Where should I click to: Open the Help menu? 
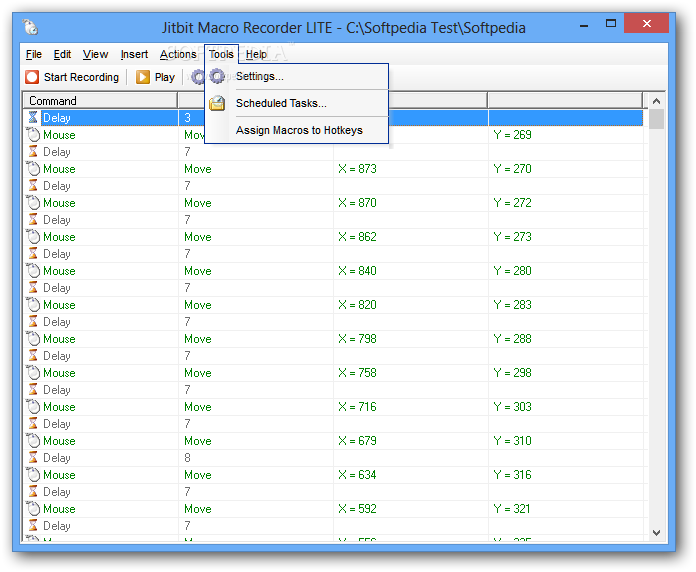[256, 54]
